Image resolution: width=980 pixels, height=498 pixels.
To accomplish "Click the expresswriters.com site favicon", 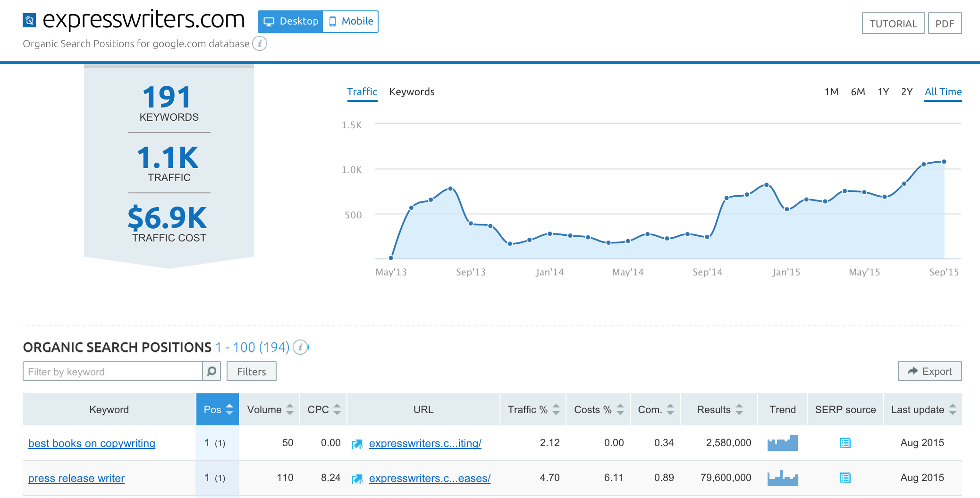I will (29, 20).
